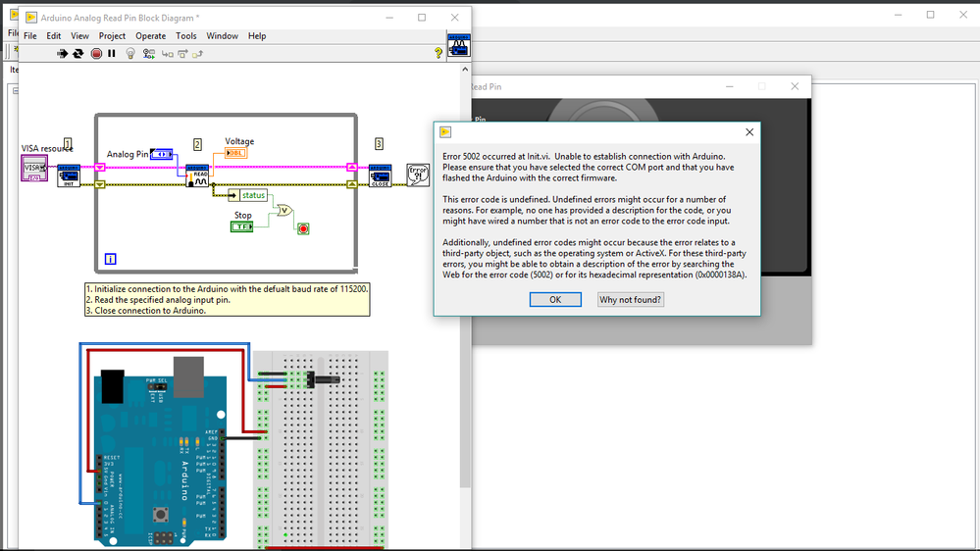Click right yellow shift register terminal
Screen dimensions: 980x551
point(352,184)
